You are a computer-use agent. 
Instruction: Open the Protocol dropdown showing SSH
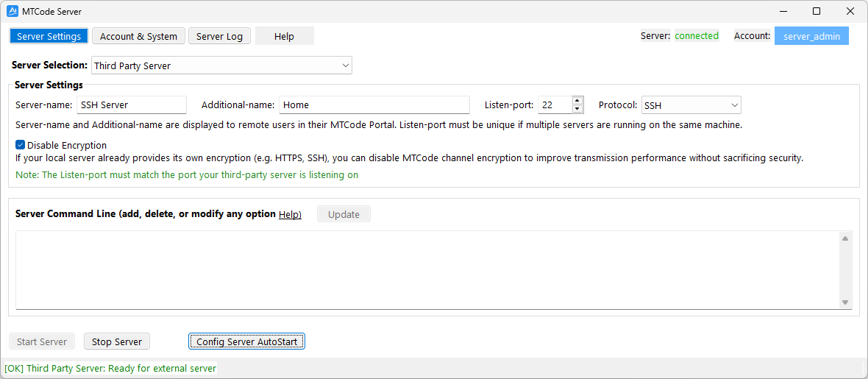(x=691, y=105)
